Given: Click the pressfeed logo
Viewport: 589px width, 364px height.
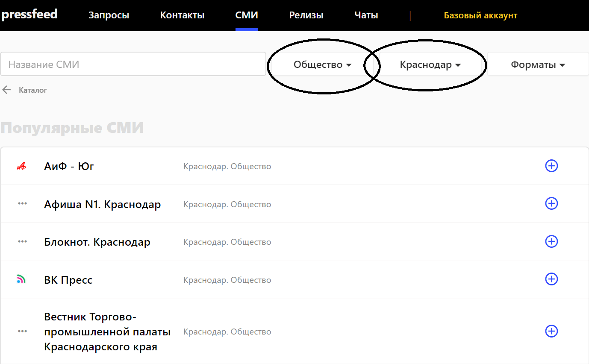Looking at the screenshot, I should [x=29, y=15].
